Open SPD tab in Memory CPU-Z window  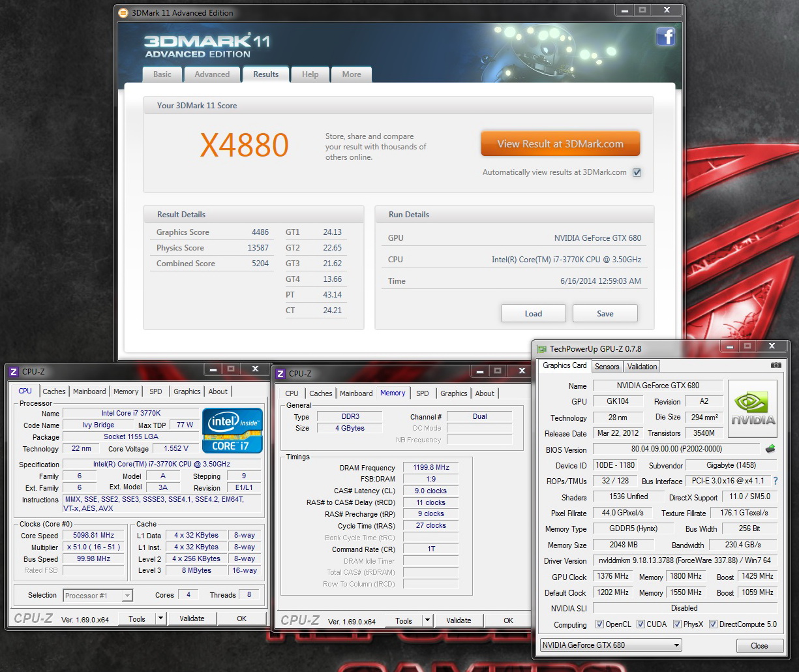[423, 393]
